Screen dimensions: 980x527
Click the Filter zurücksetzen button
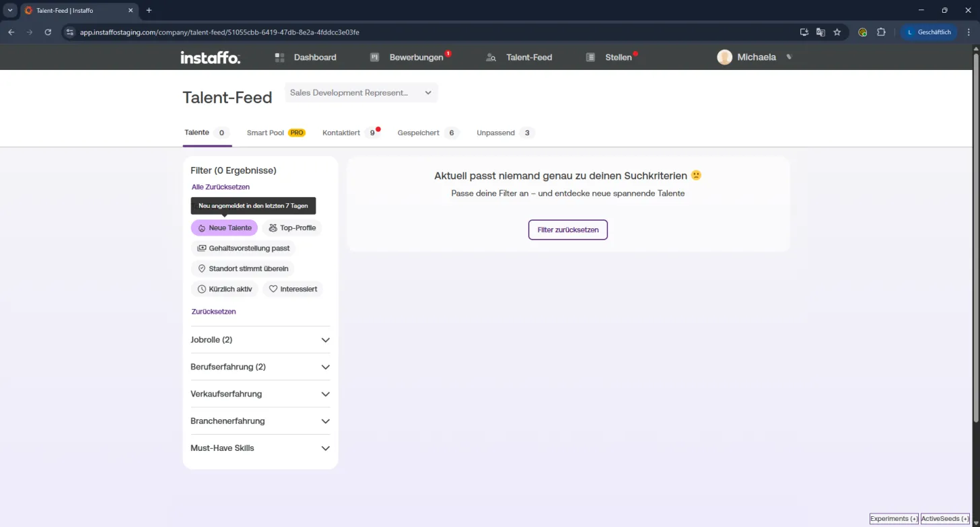pos(568,230)
